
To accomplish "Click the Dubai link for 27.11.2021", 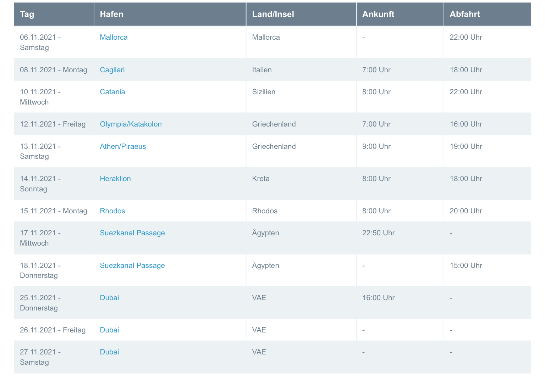I will (109, 352).
